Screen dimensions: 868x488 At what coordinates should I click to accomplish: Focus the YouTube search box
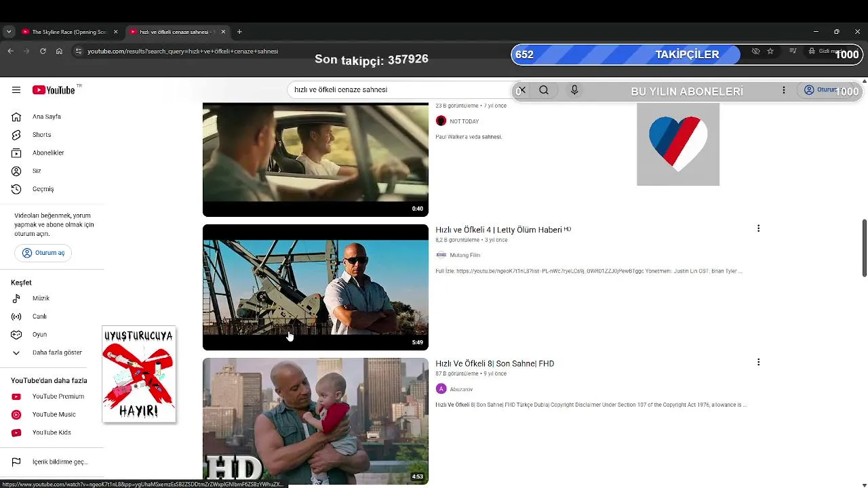pos(400,89)
